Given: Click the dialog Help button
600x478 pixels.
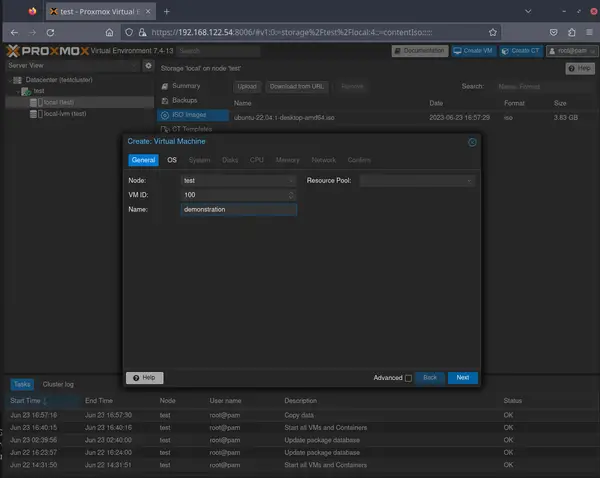Looking at the screenshot, I should point(145,378).
